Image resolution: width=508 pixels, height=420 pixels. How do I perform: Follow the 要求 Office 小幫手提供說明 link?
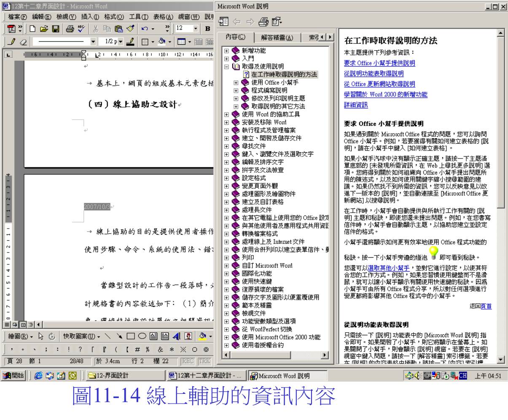[x=379, y=63]
